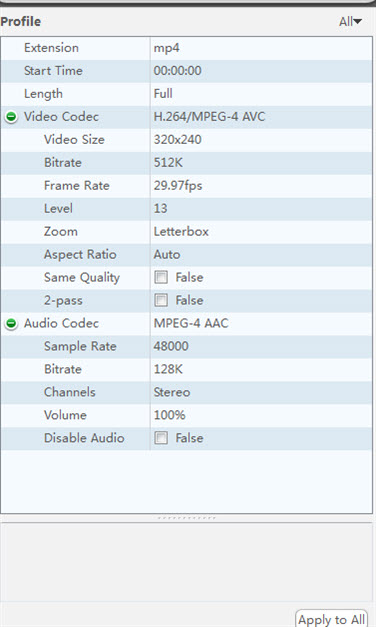
Task: Click the Channels value Stereo
Action: [172, 392]
